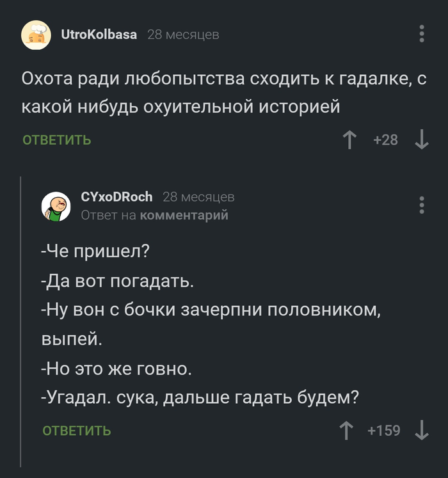Downvote UtroKolbasa's comment
This screenshot has width=448, height=478.
pos(422,139)
